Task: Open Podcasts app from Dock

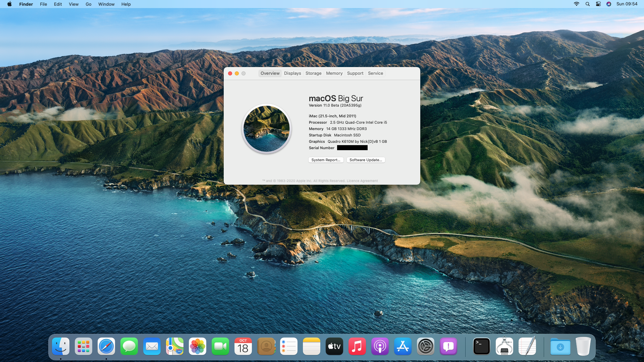Action: (379, 346)
